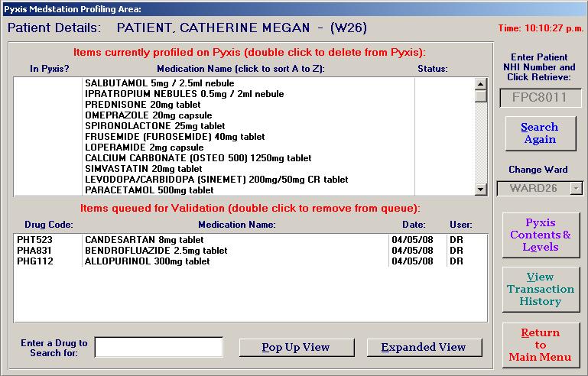This screenshot has height=376, width=588.
Task: Open Pyxis Contents & Levels
Action: (541, 235)
